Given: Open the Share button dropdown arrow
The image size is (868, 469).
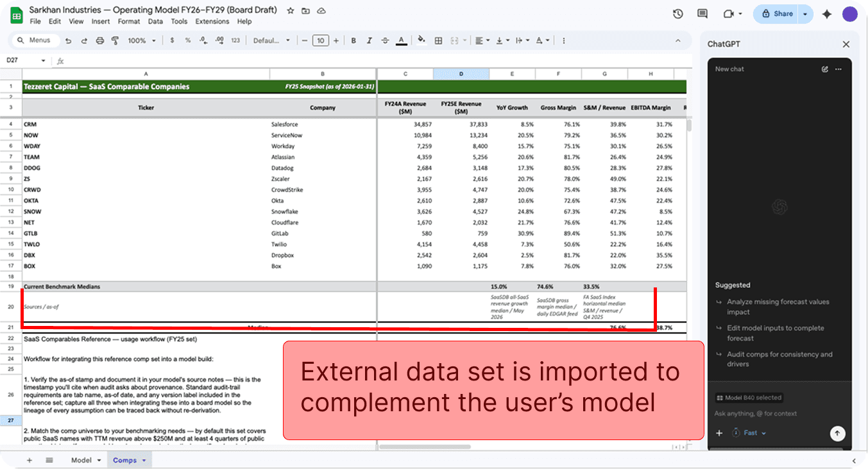Looking at the screenshot, I should click(x=806, y=13).
